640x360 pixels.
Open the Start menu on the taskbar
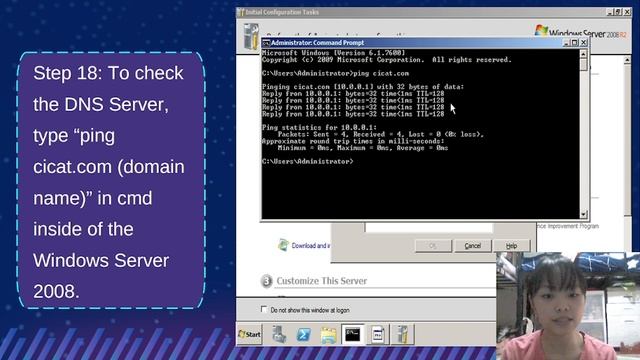click(x=249, y=334)
